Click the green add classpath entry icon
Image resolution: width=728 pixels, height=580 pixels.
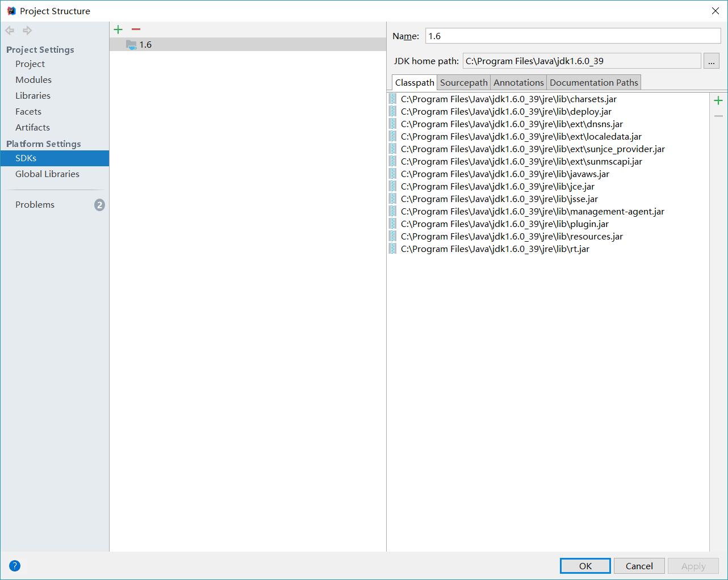coord(718,100)
